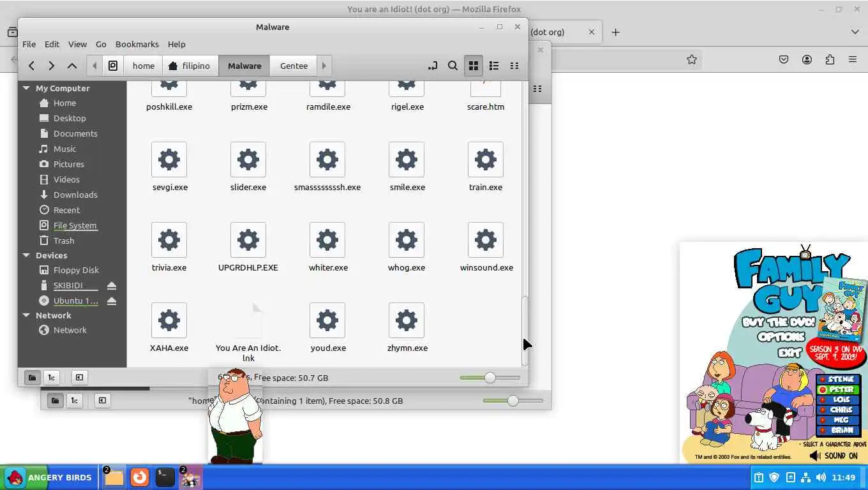Select train.exe file icon
This screenshot has height=490, width=868.
[486, 160]
